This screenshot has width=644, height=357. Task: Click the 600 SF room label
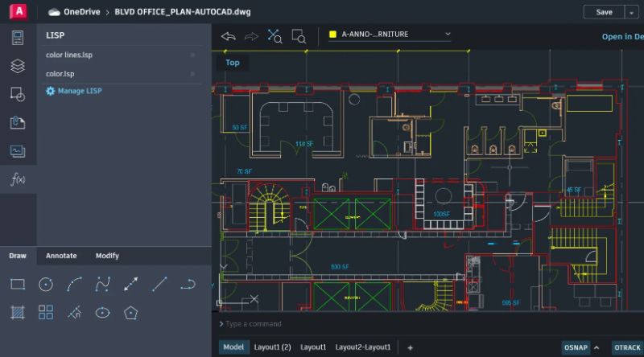(x=340, y=267)
